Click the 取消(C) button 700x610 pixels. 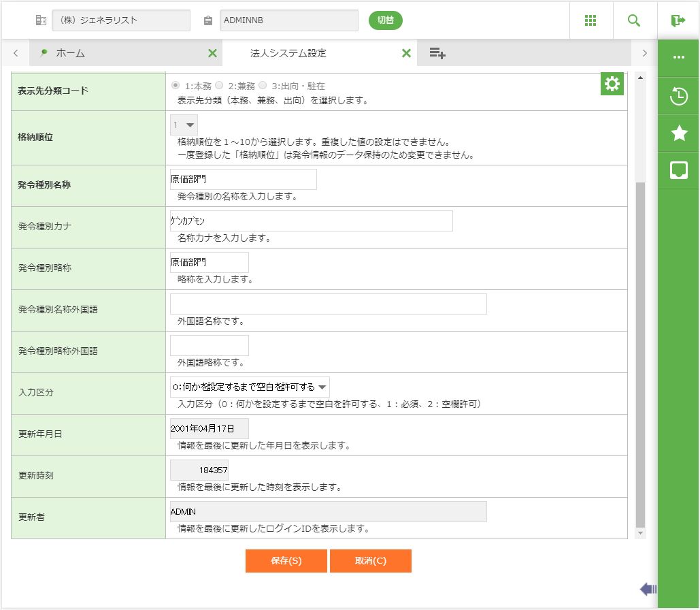[x=371, y=561]
